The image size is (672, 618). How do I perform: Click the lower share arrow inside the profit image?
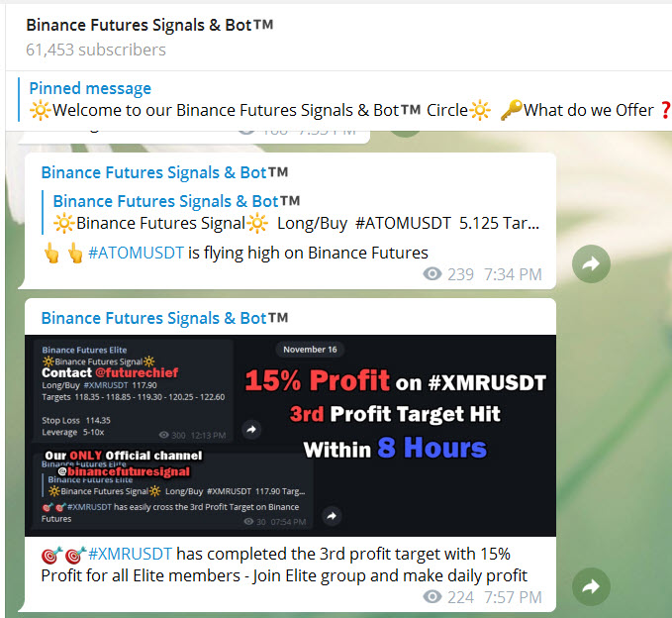click(332, 516)
